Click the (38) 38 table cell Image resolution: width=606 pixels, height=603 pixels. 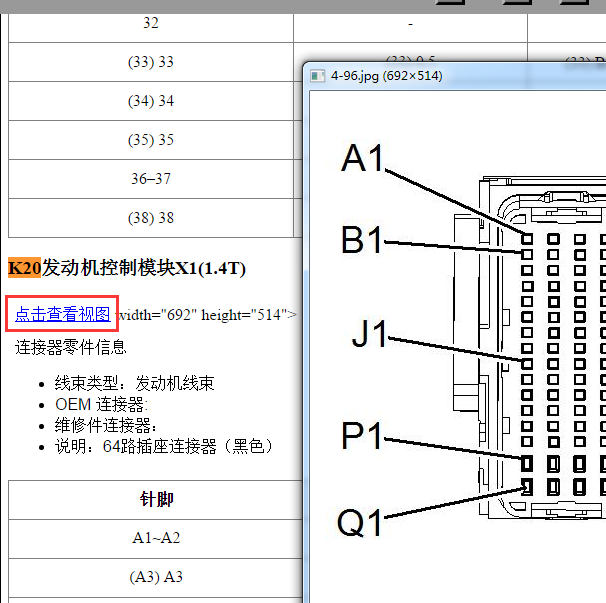click(151, 218)
